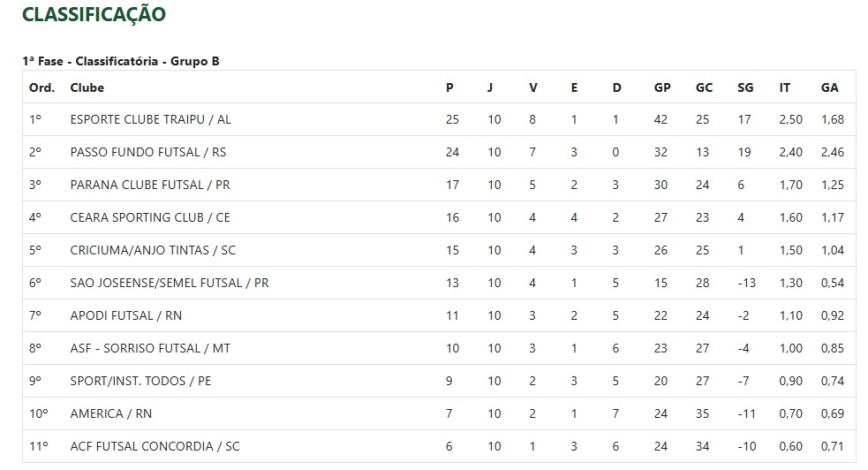Click the Ord. column header

pos(42,87)
